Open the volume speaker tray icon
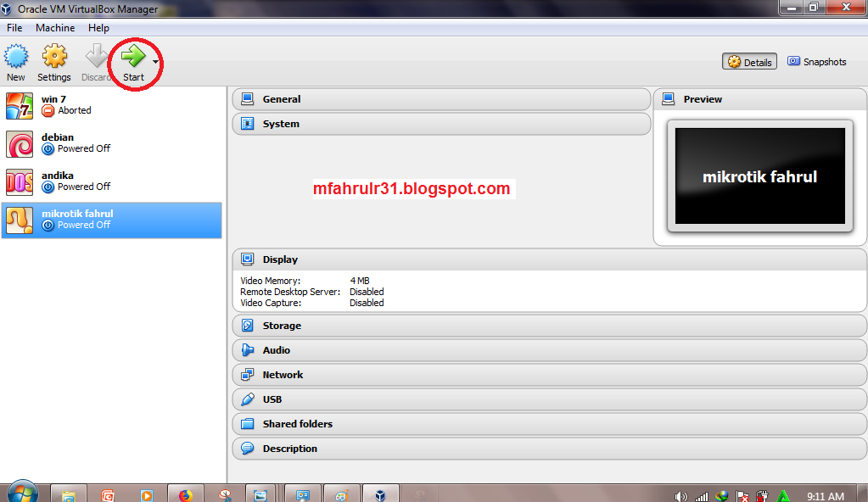 [680, 496]
